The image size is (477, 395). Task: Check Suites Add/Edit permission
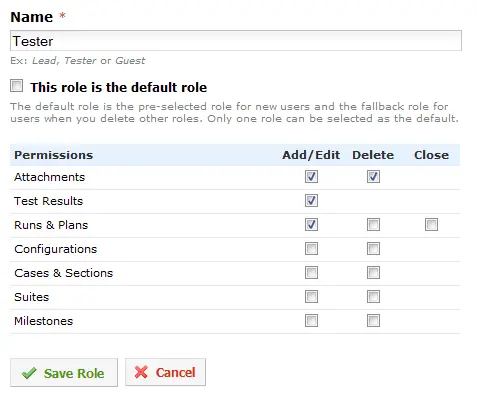(x=311, y=297)
